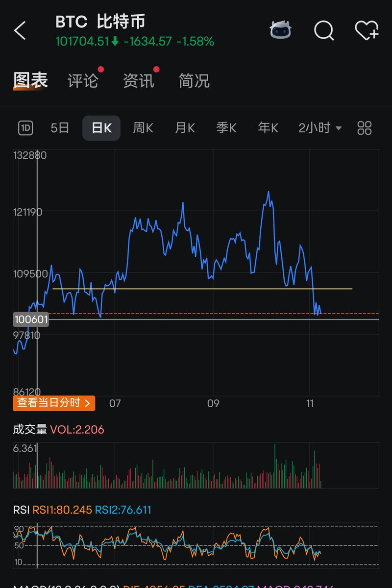Switch to the 资讯 tab
This screenshot has height=588, width=392.
click(x=139, y=81)
